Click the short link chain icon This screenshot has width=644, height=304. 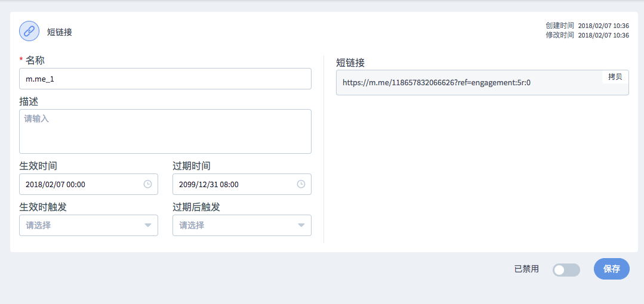pos(29,31)
